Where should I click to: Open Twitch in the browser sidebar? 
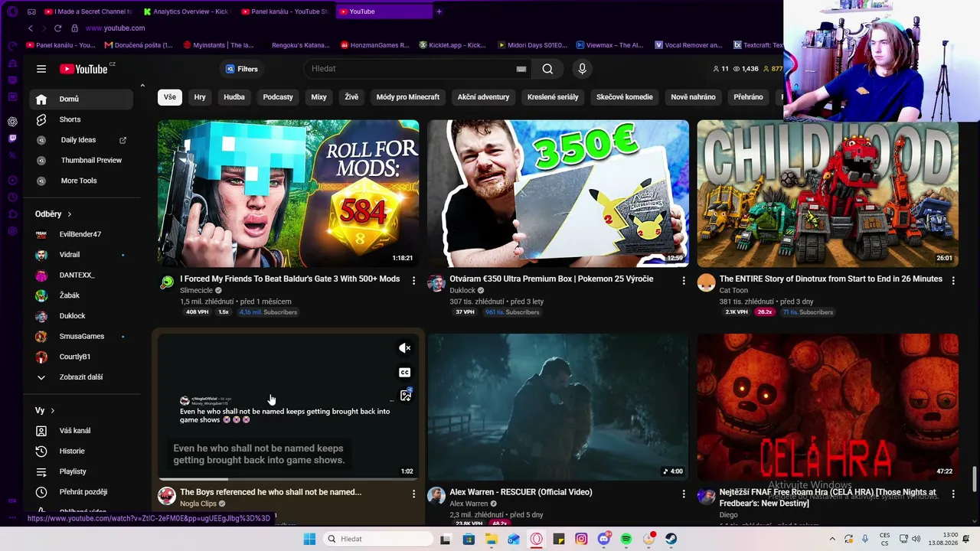pos(12,139)
